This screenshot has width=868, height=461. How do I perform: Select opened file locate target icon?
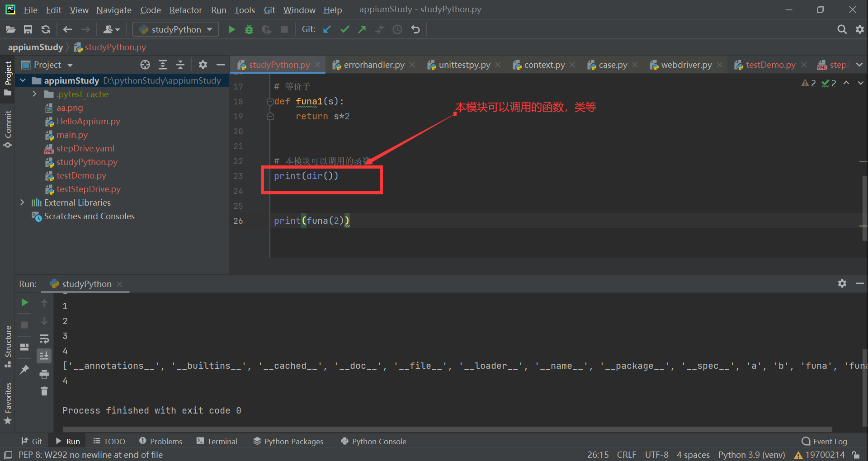145,65
